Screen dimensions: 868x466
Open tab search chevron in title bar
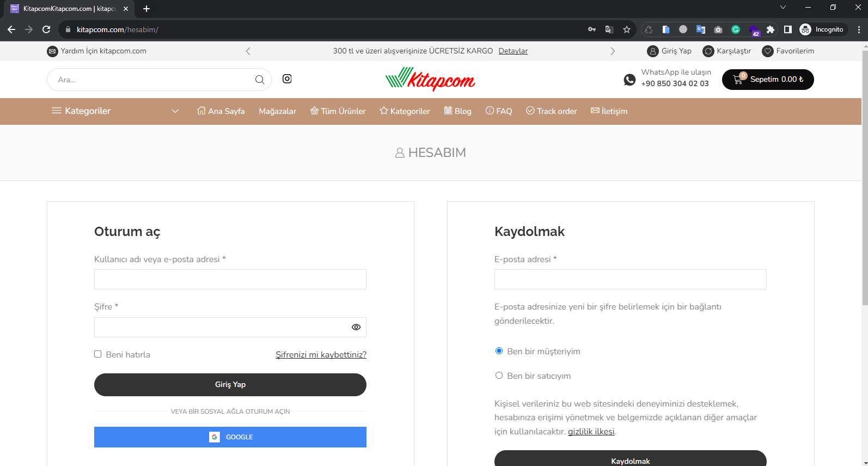(x=783, y=8)
